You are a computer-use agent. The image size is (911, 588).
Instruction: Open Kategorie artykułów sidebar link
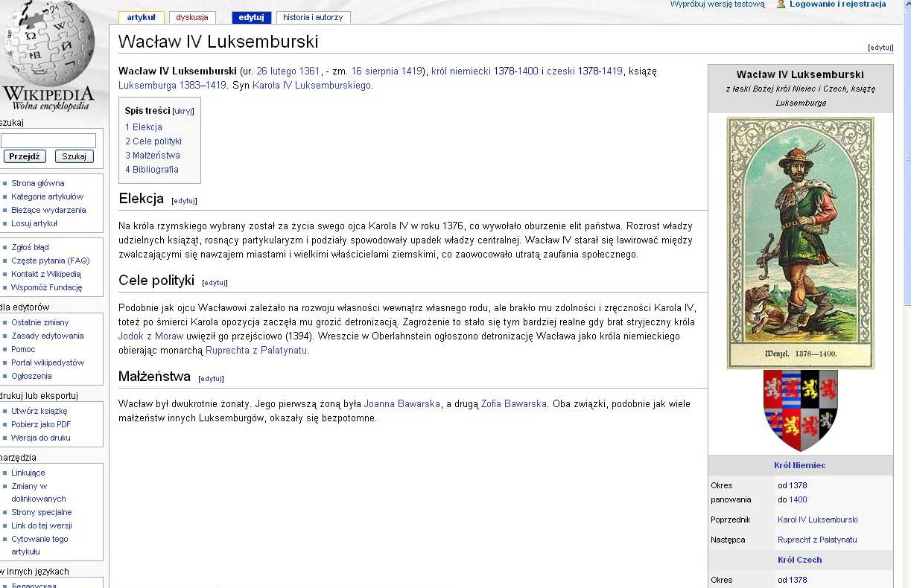[x=48, y=196]
